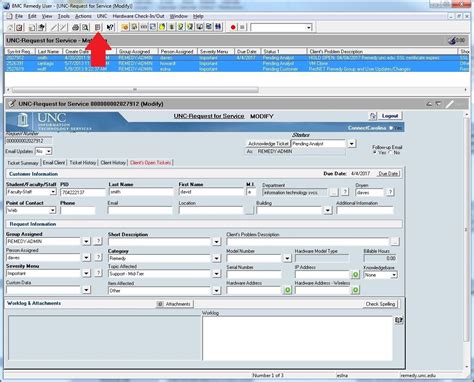
Task: Expand the Short Description dropdown
Action: pos(216,242)
